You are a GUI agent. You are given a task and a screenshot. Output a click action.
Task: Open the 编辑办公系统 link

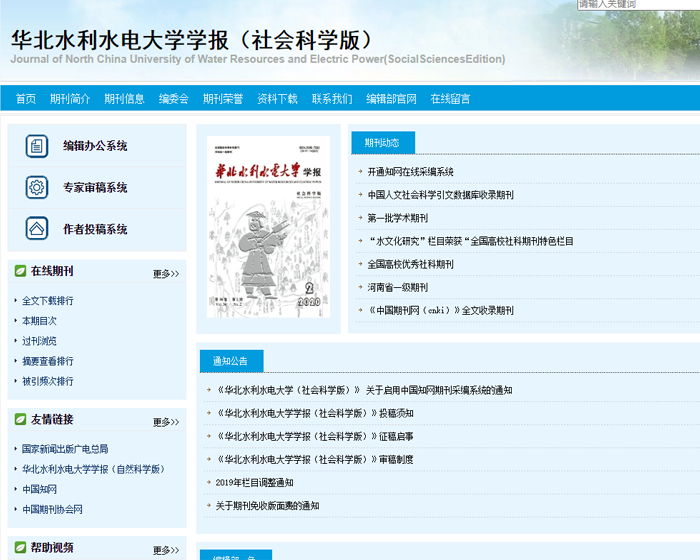[x=95, y=146]
